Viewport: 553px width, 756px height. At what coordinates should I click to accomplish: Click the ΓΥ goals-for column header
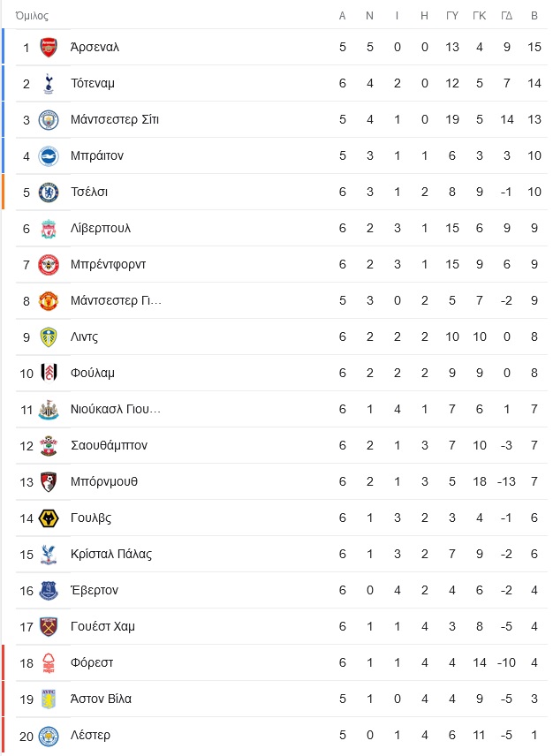point(451,16)
